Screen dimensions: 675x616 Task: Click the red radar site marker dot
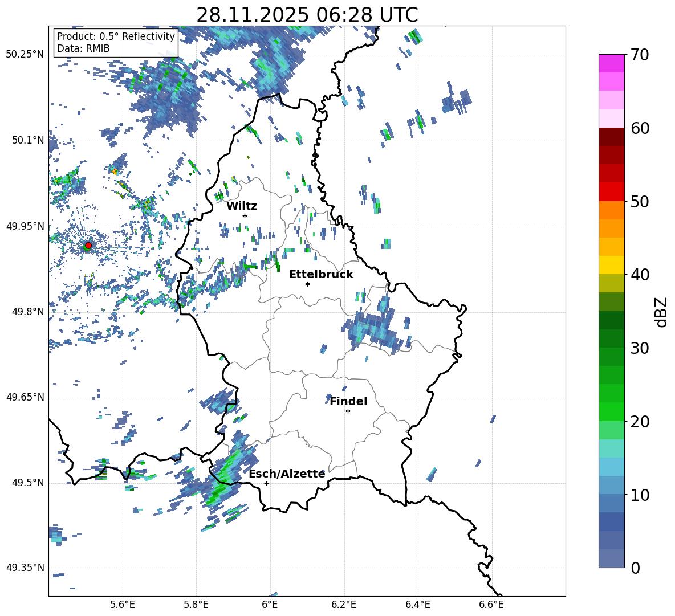coord(88,246)
